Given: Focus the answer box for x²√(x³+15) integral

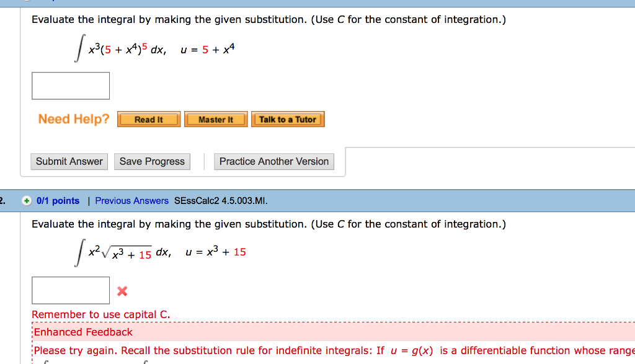Looking at the screenshot, I should (71, 290).
